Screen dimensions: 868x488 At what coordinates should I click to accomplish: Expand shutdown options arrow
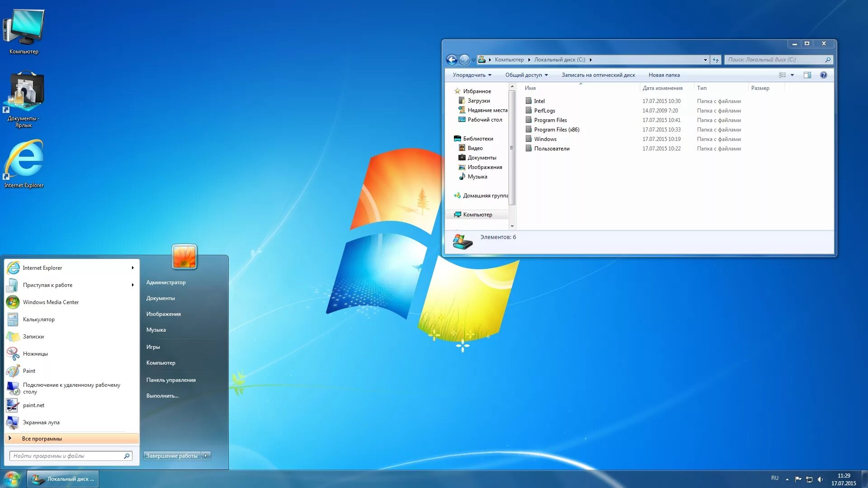(206, 456)
